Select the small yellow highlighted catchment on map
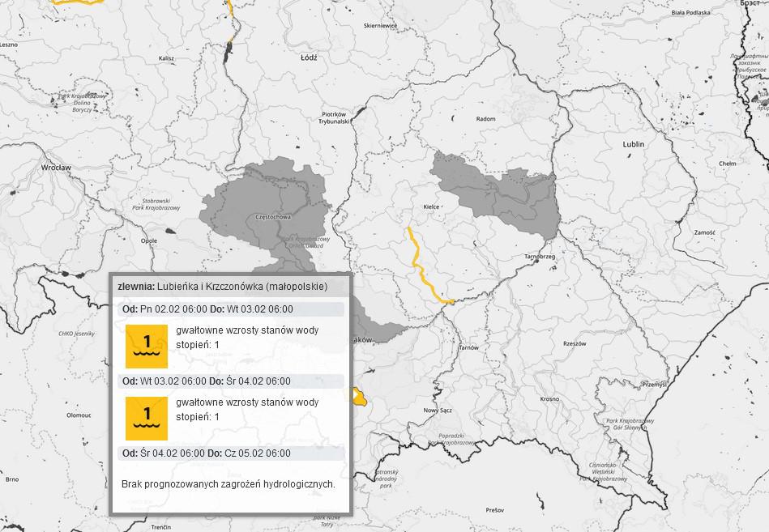 357,396
